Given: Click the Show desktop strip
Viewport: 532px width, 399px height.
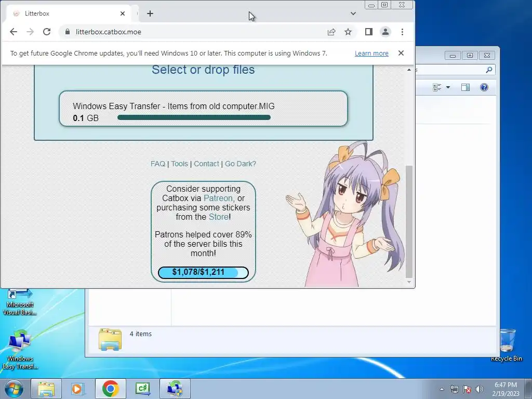Looking at the screenshot, I should (528, 389).
